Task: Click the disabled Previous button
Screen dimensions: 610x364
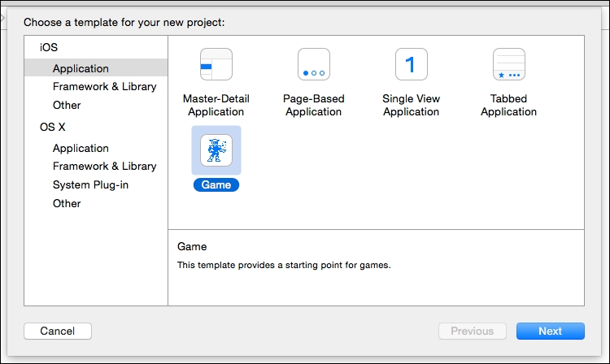Action: coord(473,331)
